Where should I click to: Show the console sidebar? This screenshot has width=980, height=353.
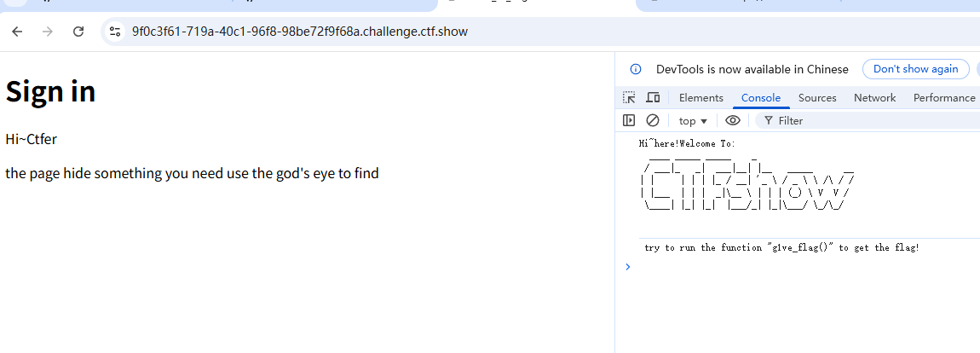click(x=629, y=120)
